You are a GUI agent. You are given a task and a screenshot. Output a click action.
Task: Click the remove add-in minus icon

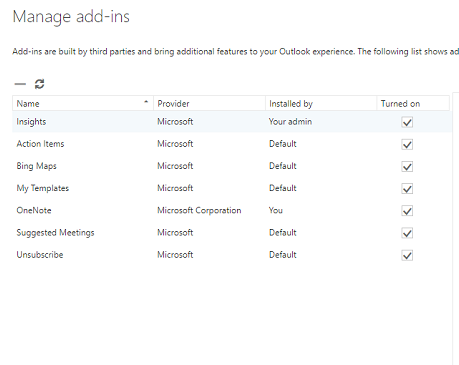[x=20, y=84]
